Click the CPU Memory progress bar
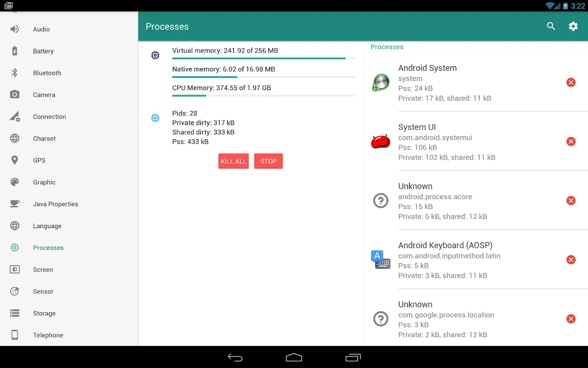The width and height of the screenshot is (588, 368). pyautogui.click(x=264, y=96)
